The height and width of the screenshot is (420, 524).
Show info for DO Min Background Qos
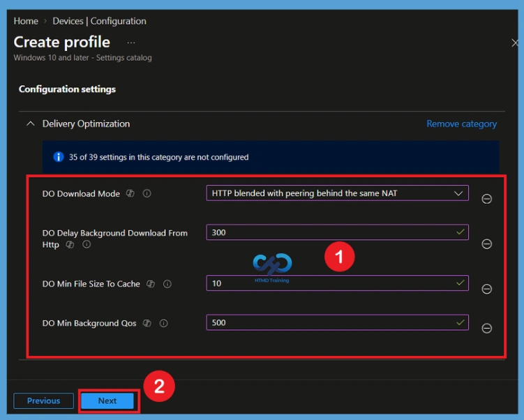pyautogui.click(x=164, y=324)
